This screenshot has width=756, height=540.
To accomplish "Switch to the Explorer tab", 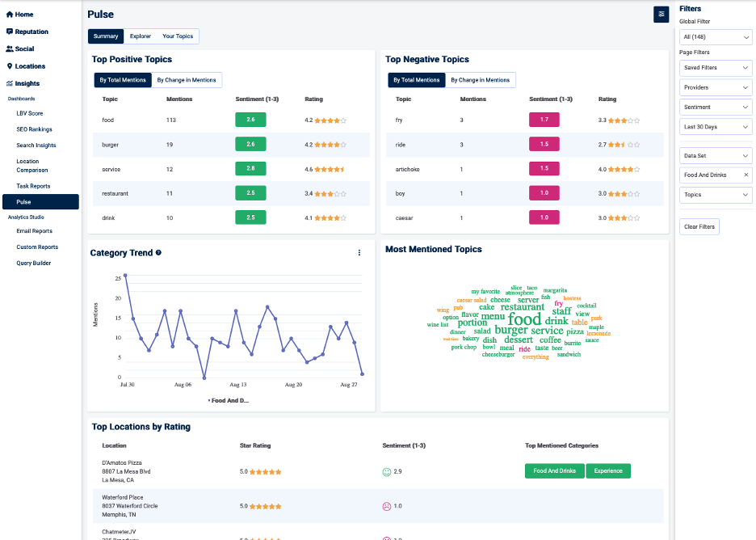I will 141,36.
